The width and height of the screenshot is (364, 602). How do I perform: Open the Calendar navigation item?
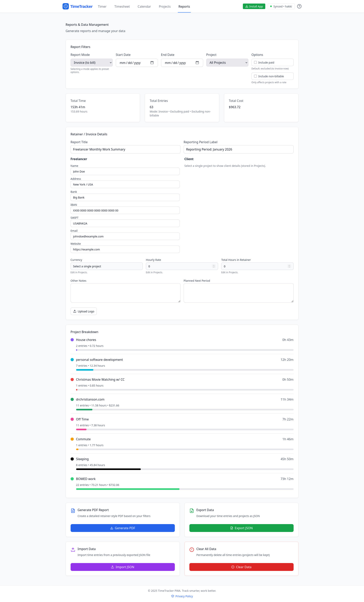[144, 6]
